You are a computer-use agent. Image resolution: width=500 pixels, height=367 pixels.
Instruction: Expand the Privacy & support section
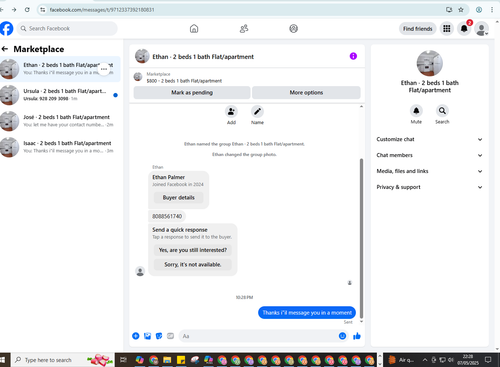click(x=430, y=187)
